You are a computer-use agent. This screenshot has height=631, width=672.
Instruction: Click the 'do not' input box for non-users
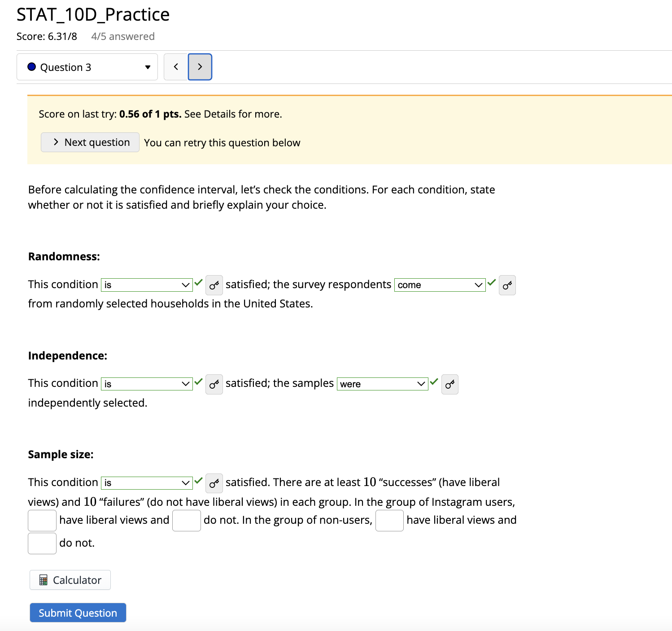click(42, 543)
